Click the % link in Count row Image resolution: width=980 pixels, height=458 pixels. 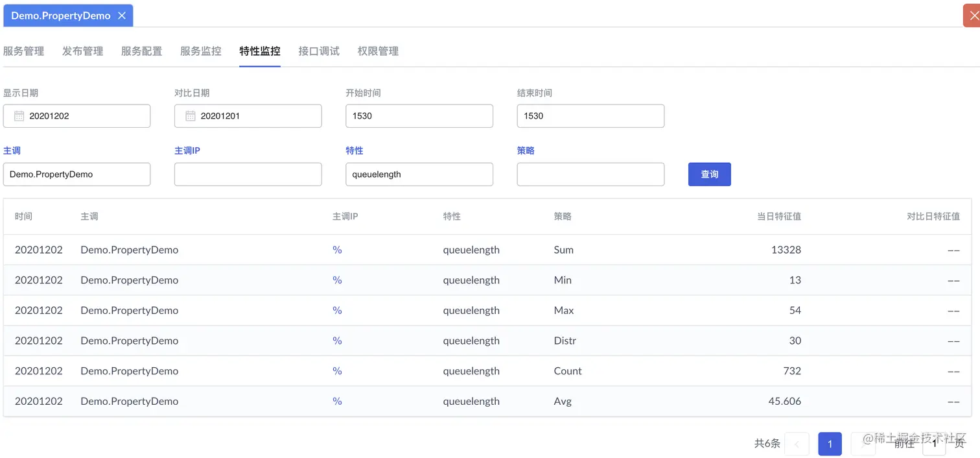coord(337,371)
